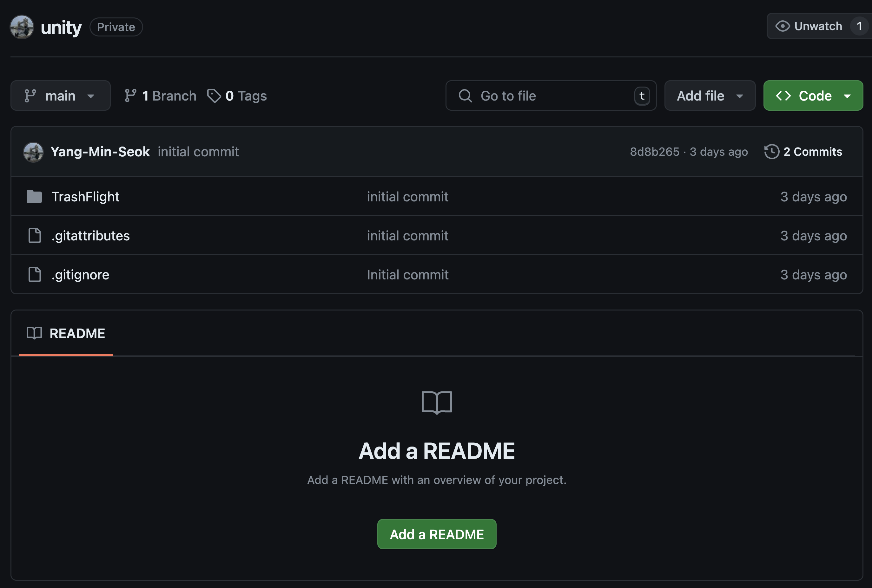Click the branch icon beside 1 Branch
Screen dimensions: 872x588
130,96
